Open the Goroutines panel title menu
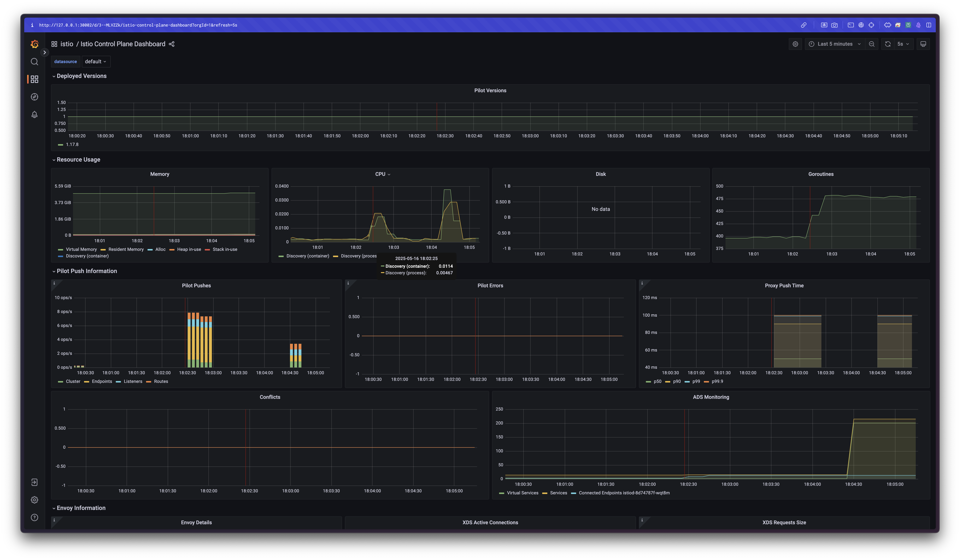This screenshot has width=960, height=560. [821, 174]
